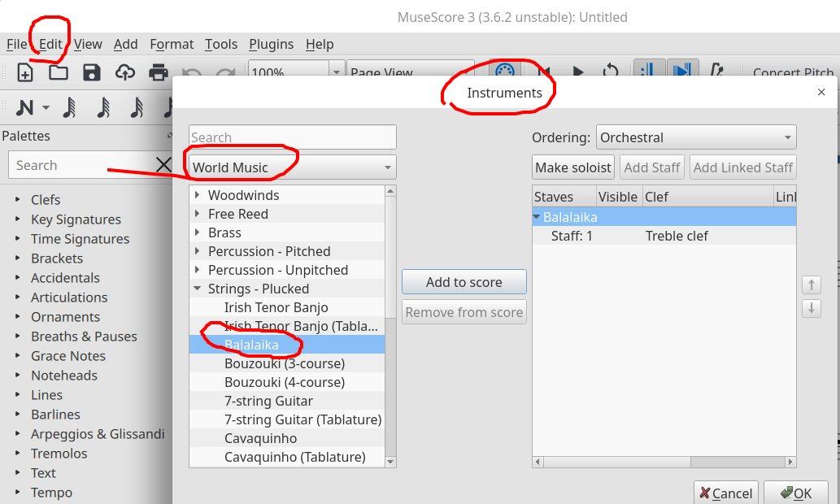Expand the Articulations palette
The image size is (840, 504).
click(18, 297)
